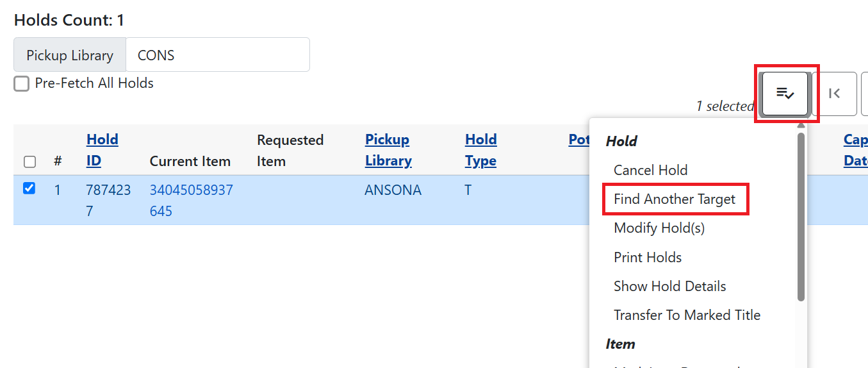Click the actions menu scrollbar
Screen dimensions: 868x368
tap(801, 218)
